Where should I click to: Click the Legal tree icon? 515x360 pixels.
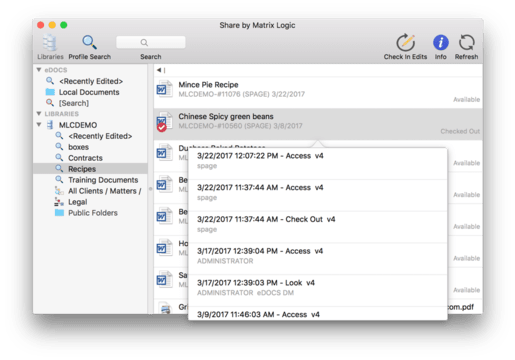pyautogui.click(x=59, y=202)
